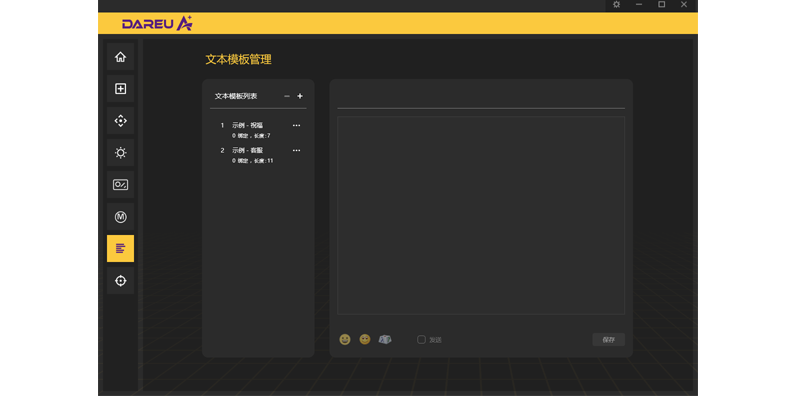Open the crosshair sidebar page
Image resolution: width=792 pixels, height=396 pixels.
coord(120,280)
